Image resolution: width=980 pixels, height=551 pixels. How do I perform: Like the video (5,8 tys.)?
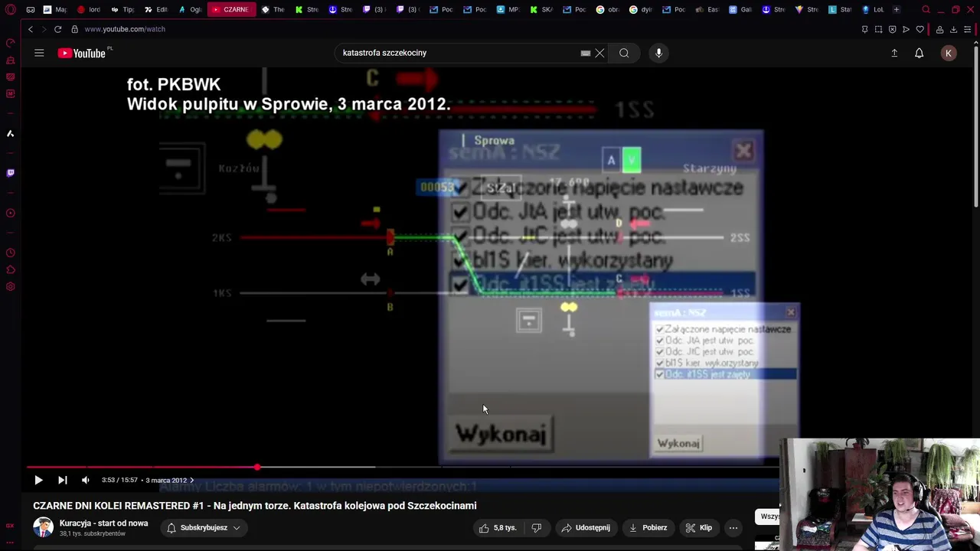[x=497, y=527]
